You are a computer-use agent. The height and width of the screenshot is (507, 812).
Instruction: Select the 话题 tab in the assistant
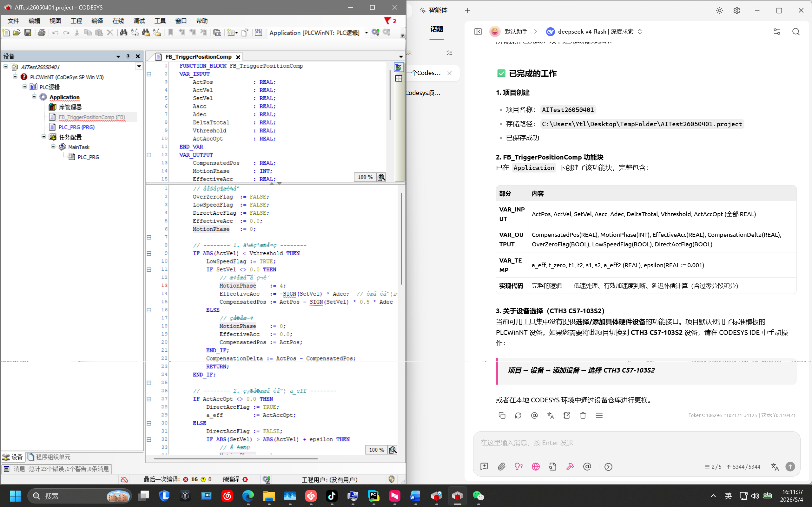pos(437,29)
